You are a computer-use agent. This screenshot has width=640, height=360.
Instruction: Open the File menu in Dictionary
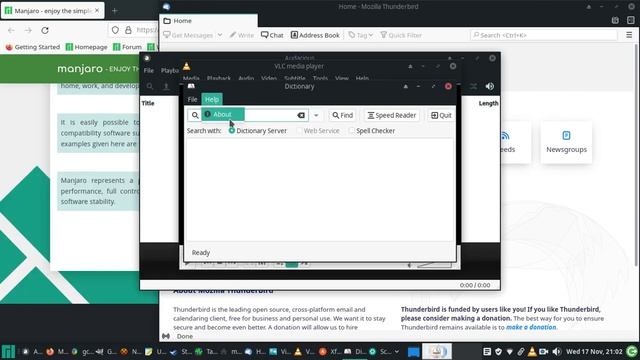[x=192, y=99]
